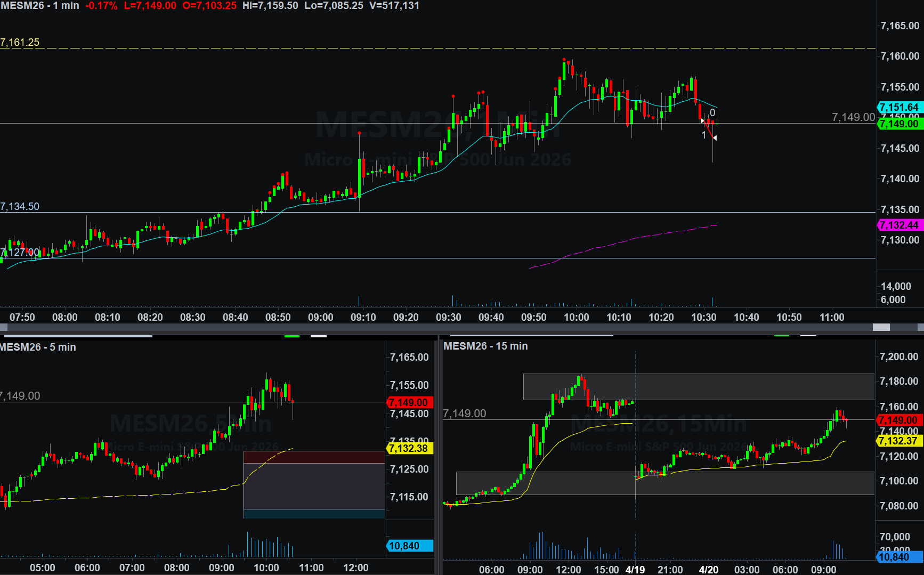
Task: Click the horizontal scrollbar thumb under 1 min chart
Action: [881, 327]
